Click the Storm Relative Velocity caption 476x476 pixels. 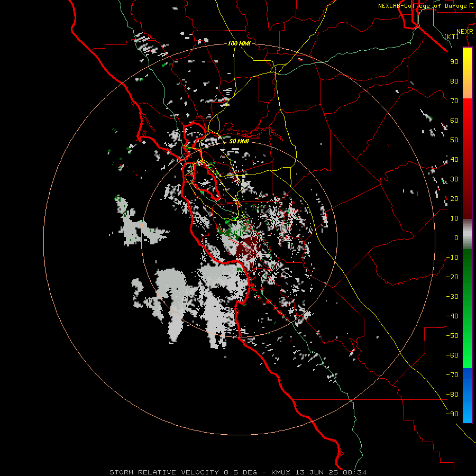(x=237, y=472)
